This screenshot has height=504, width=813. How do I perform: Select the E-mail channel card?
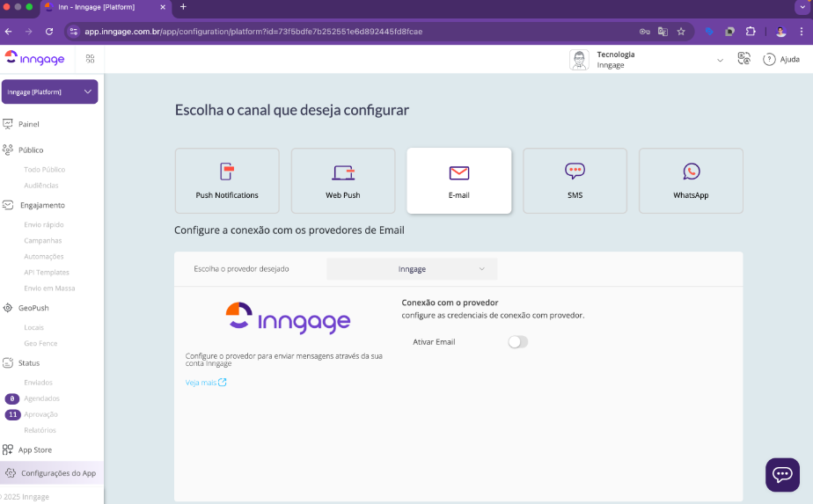[459, 181]
